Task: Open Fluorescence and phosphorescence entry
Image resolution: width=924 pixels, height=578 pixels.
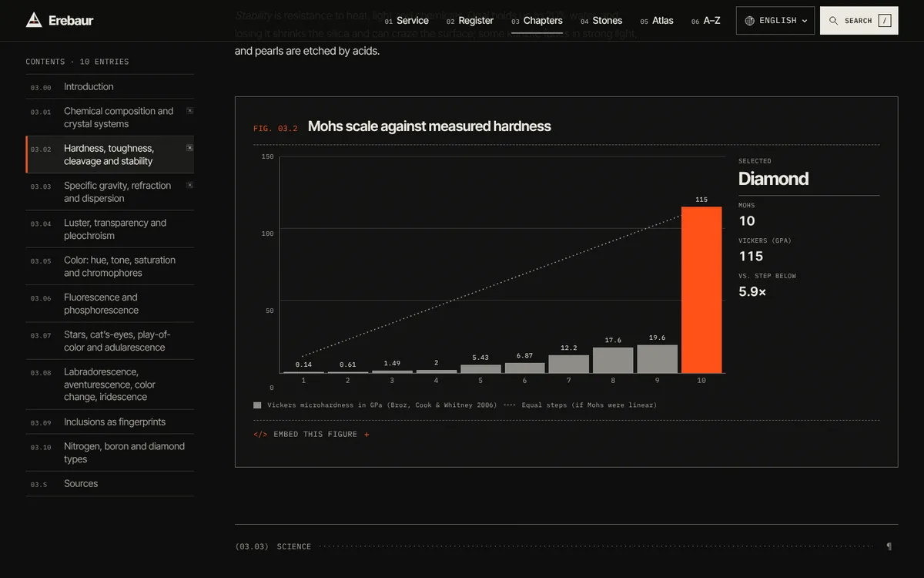Action: [x=109, y=304]
